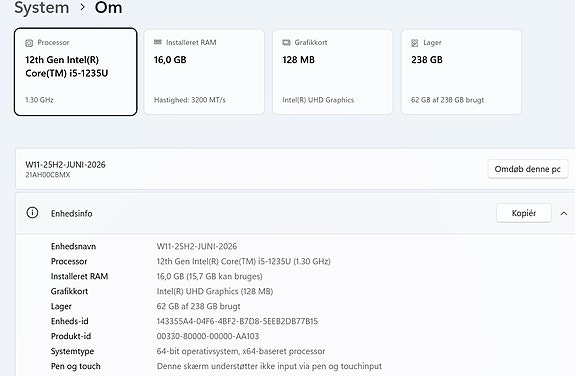
Task: Click the Pen og touch label
Action: (x=76, y=366)
